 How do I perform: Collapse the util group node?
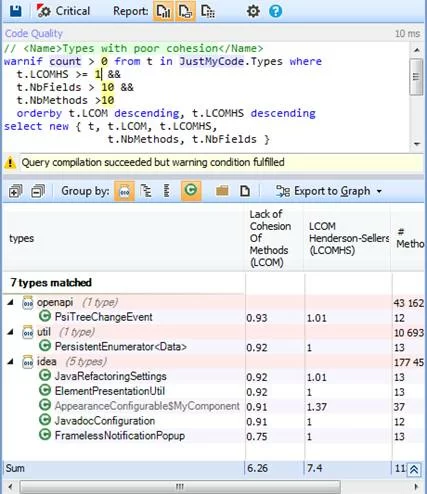coord(11,332)
